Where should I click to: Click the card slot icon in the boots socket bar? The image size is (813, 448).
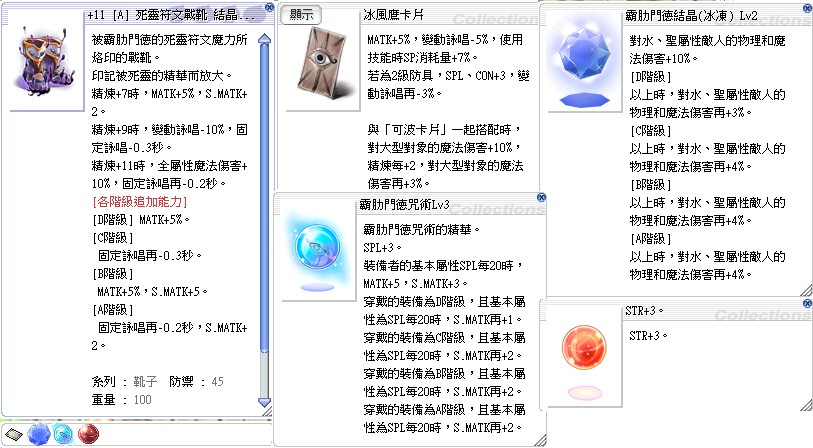pyautogui.click(x=14, y=433)
